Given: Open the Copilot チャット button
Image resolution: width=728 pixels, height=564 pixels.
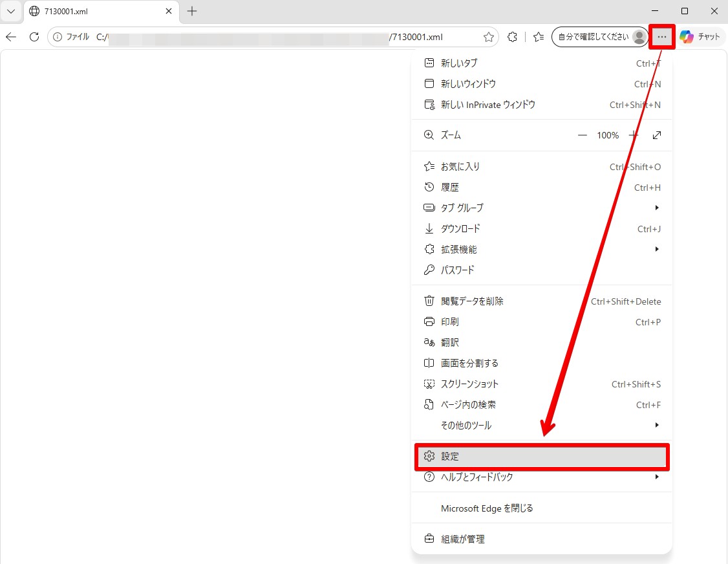Looking at the screenshot, I should [700, 37].
